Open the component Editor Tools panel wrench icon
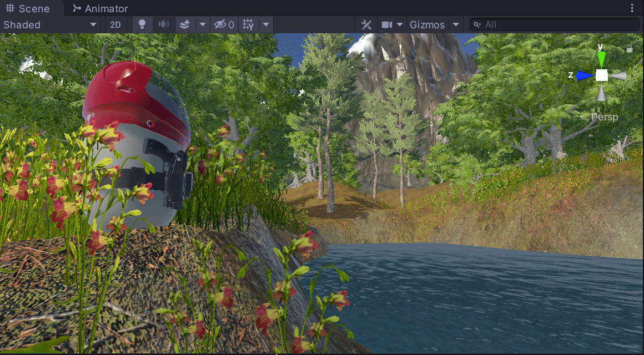644x355 pixels. tap(366, 24)
